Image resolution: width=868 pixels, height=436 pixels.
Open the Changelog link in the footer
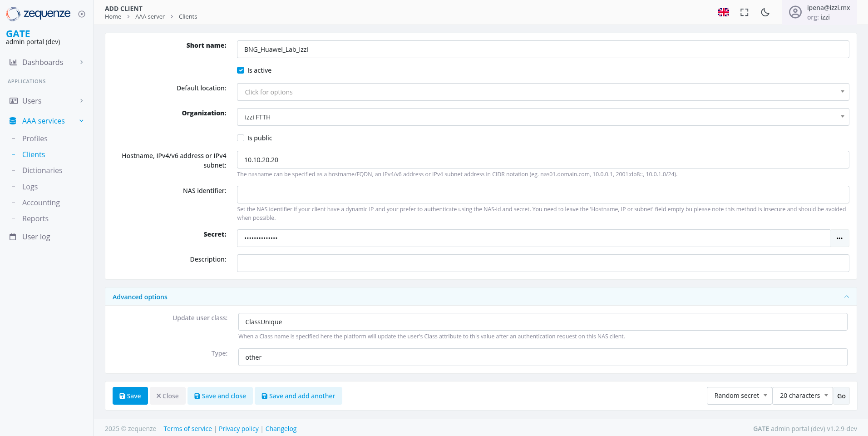coord(281,428)
